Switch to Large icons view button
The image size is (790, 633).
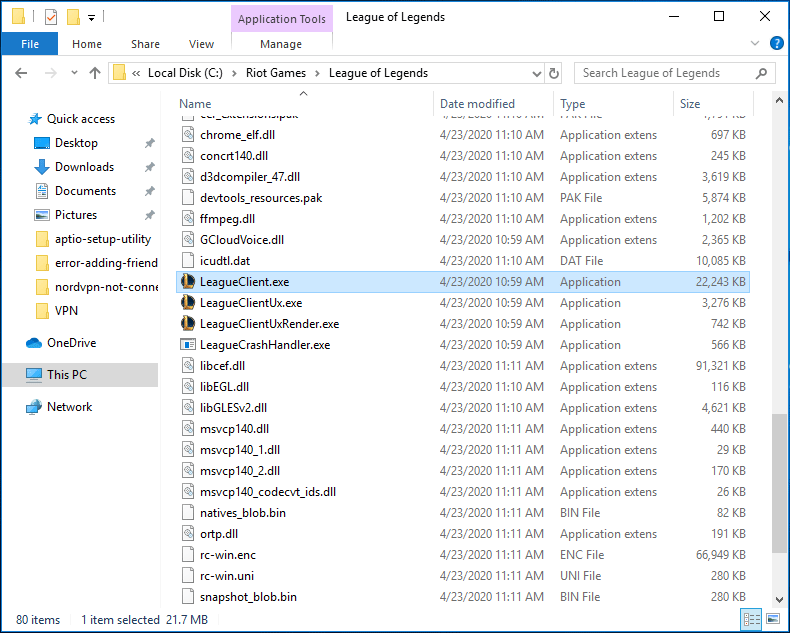[772, 619]
